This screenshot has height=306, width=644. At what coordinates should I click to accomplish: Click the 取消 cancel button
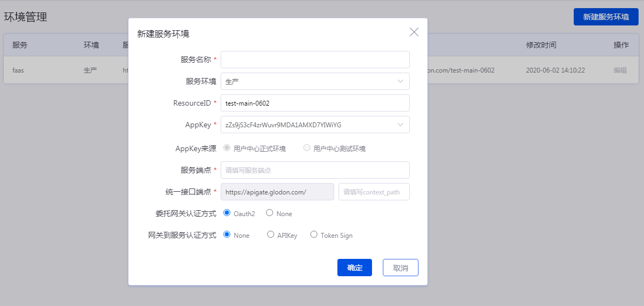pyautogui.click(x=400, y=268)
